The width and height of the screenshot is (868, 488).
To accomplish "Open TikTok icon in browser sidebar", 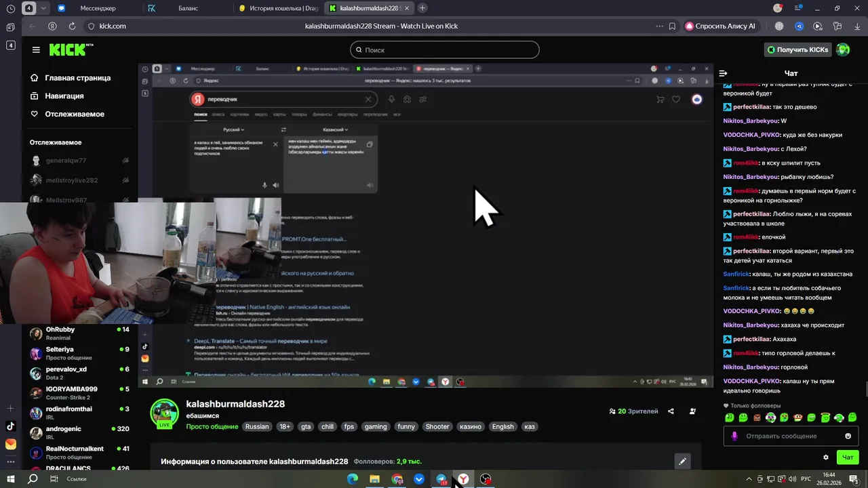I will pos(10,426).
